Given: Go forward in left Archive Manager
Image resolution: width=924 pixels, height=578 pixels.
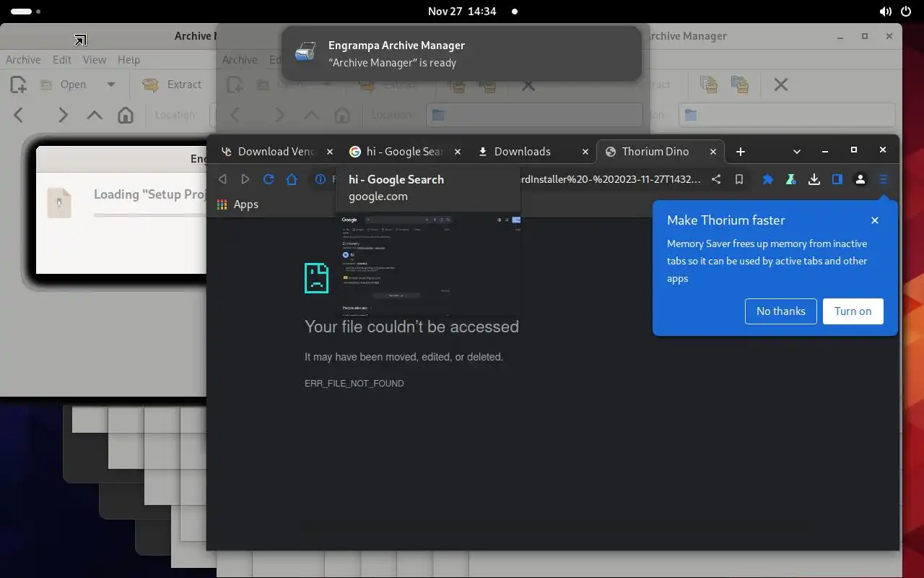Looking at the screenshot, I should point(63,115).
